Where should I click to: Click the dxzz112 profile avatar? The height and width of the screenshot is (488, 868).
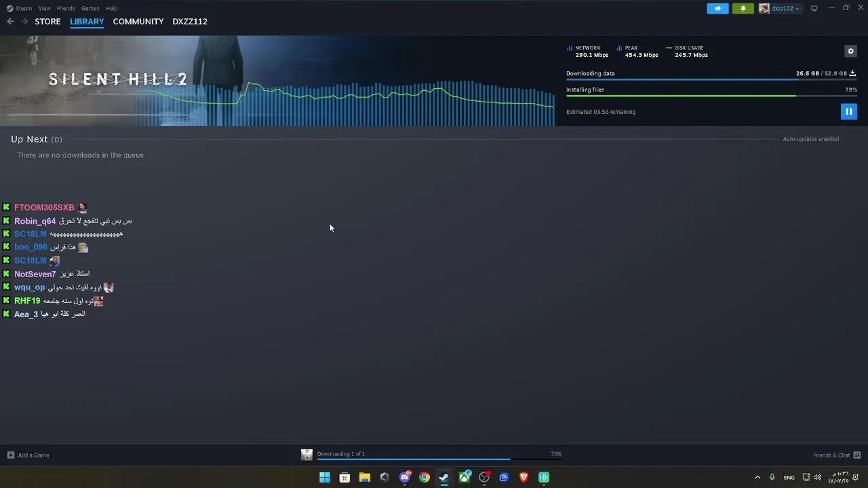pos(764,8)
